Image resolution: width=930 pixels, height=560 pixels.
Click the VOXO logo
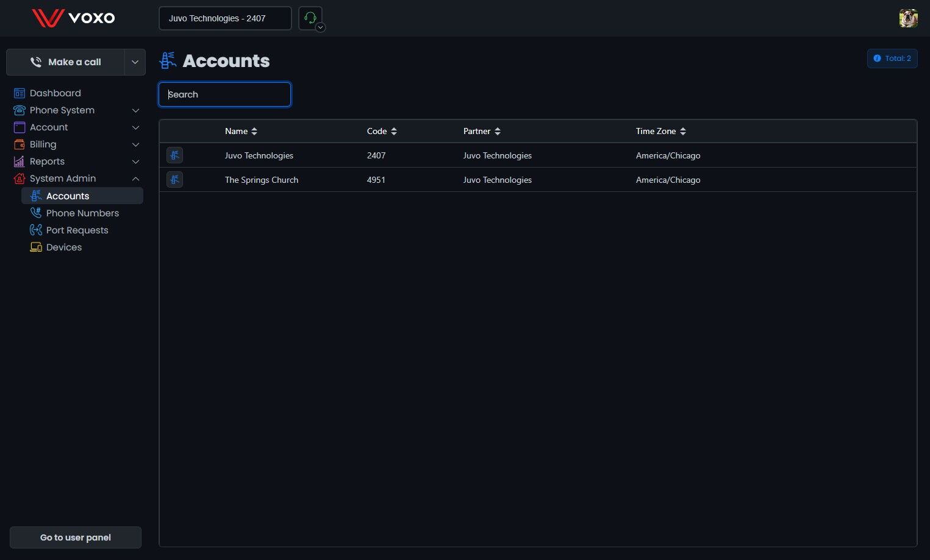pyautogui.click(x=73, y=18)
